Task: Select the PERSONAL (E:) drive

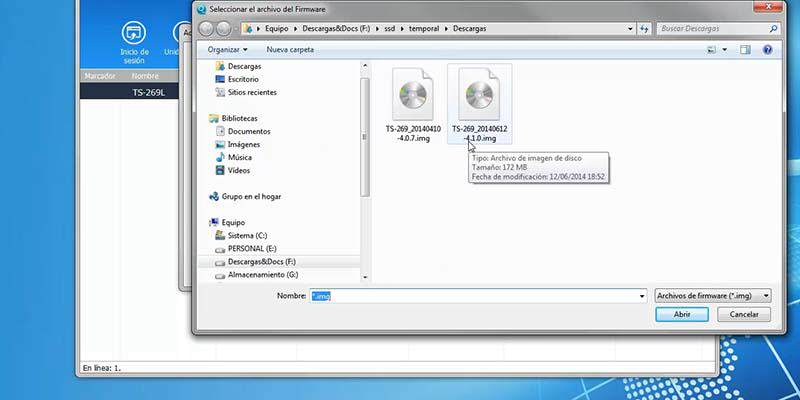Action: click(246, 248)
